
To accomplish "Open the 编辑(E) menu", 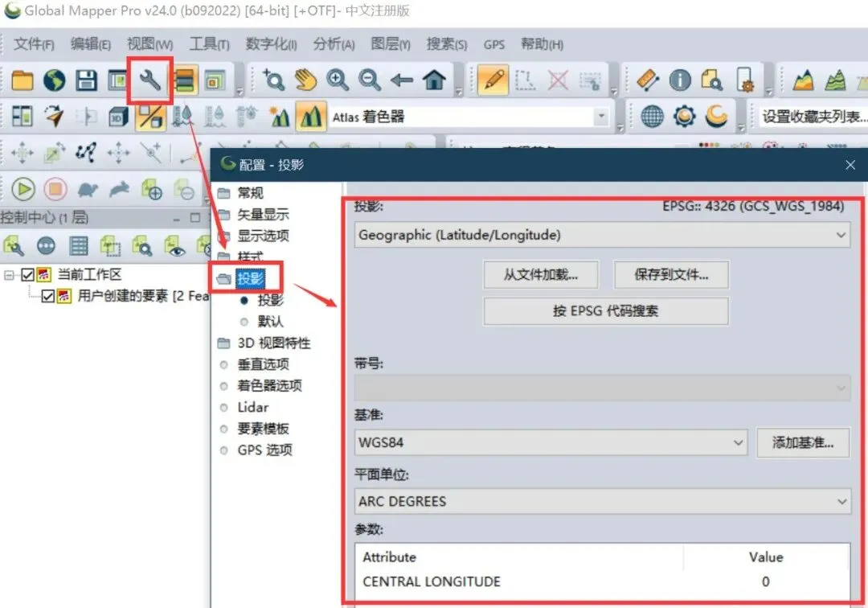I will pyautogui.click(x=91, y=44).
